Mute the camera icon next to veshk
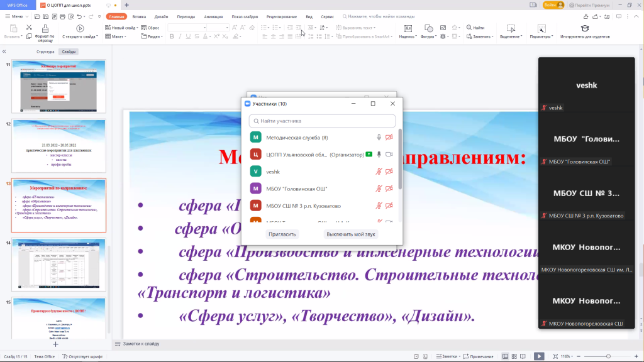The image size is (644, 362). point(389,170)
